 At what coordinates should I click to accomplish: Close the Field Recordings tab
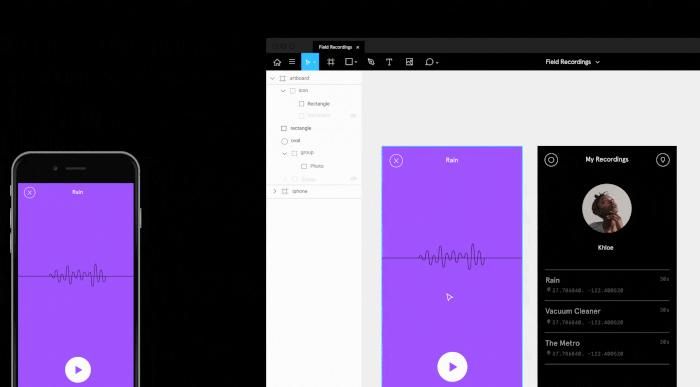pos(358,47)
